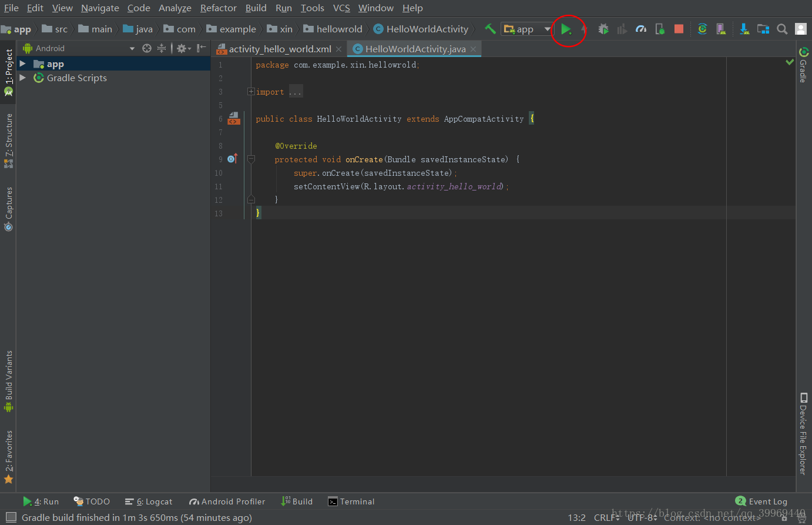Screen dimensions: 812x525
Task: Open the Event Log
Action: [x=761, y=501]
